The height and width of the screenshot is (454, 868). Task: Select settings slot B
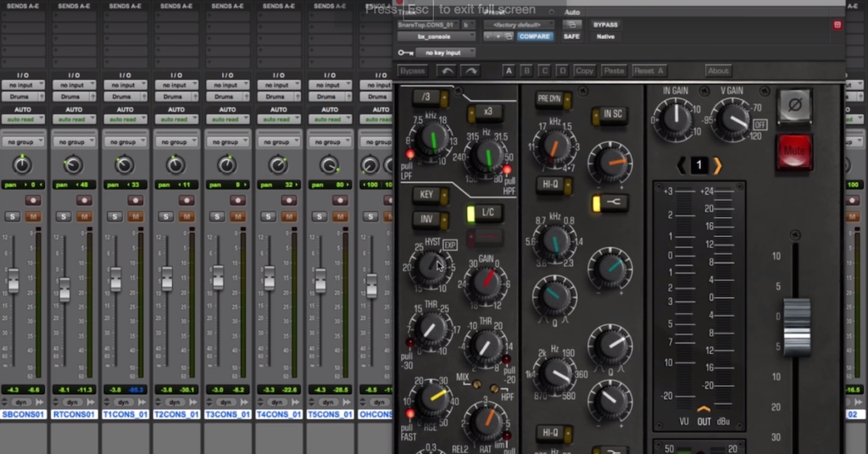point(526,71)
